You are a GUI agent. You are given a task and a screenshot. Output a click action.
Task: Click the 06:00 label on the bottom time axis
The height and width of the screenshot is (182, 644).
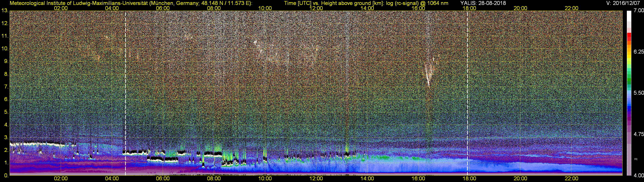coord(163,179)
